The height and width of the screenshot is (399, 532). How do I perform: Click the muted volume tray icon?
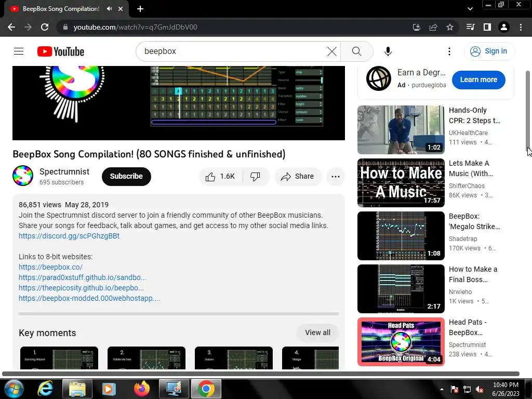[x=480, y=389]
